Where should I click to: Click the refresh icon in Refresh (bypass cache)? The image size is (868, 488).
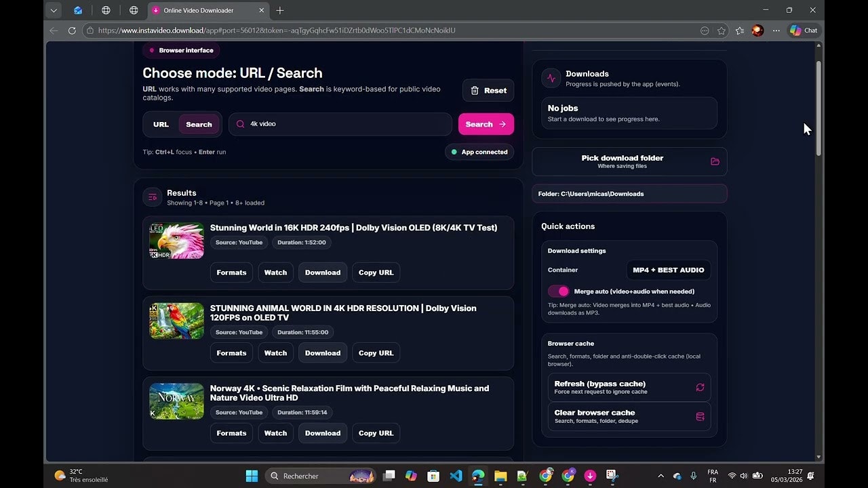pyautogui.click(x=700, y=387)
